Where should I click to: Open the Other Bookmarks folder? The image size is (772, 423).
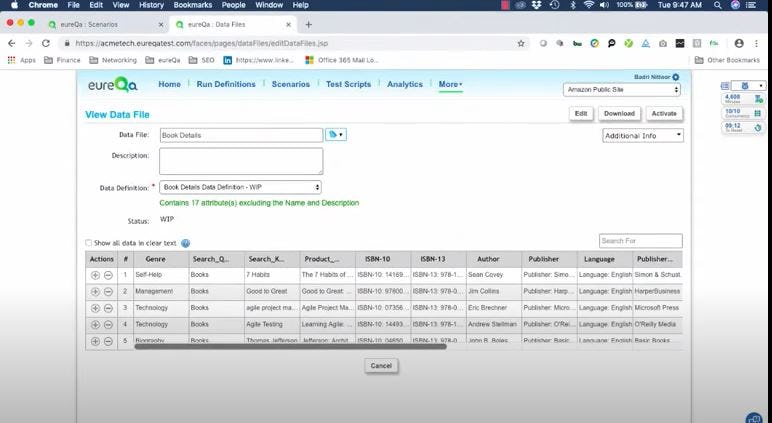point(727,60)
